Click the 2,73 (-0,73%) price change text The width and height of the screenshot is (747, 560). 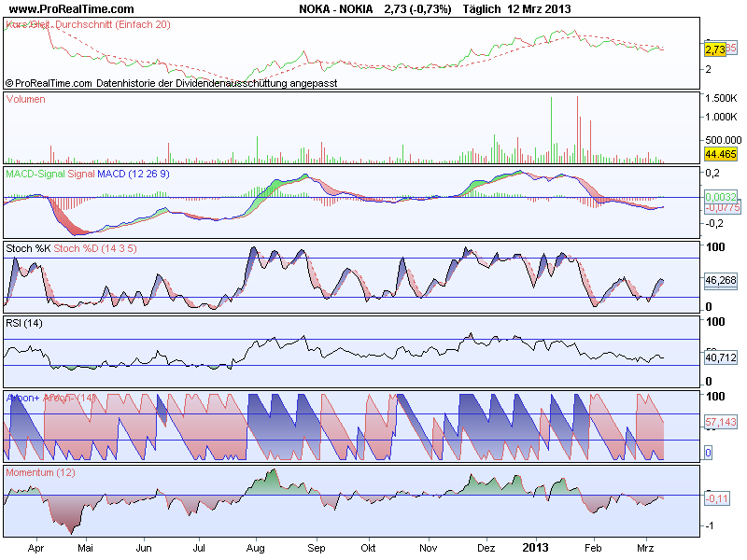tap(417, 9)
